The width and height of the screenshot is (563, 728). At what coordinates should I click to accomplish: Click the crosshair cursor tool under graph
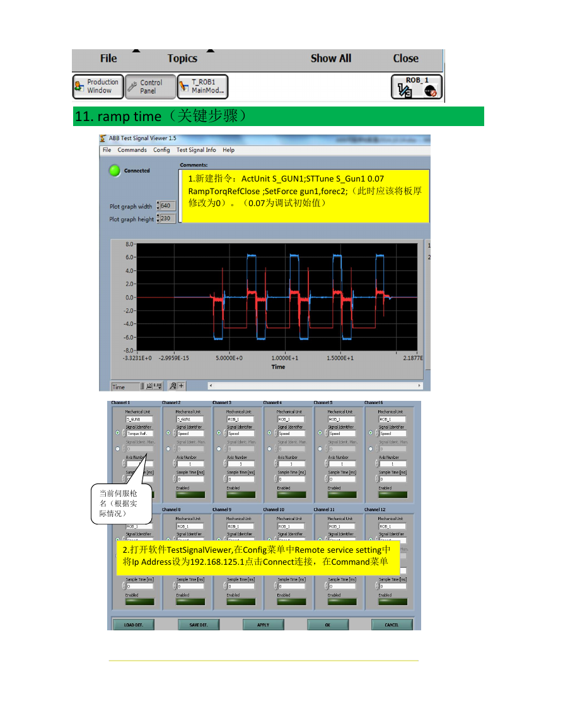tap(181, 386)
